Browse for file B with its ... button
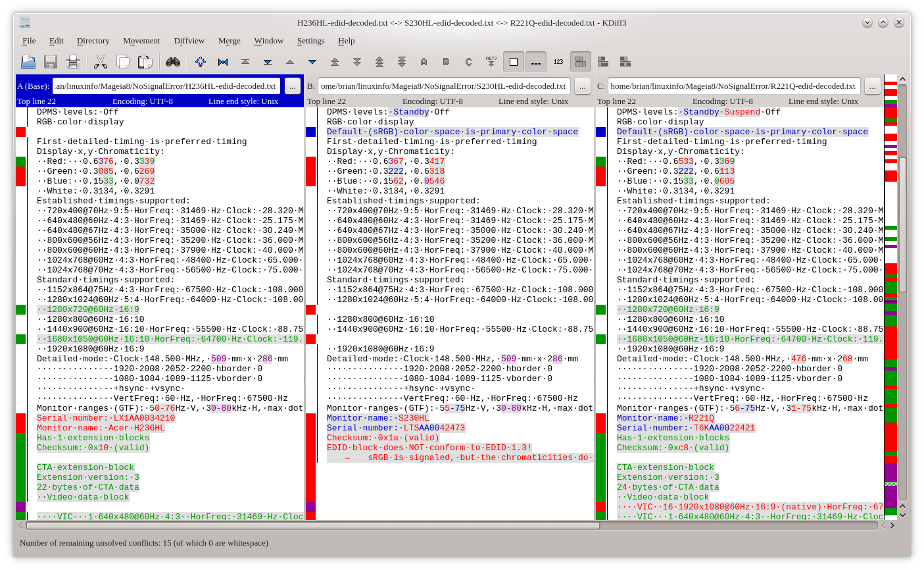The width and height of the screenshot is (924, 570). click(583, 86)
